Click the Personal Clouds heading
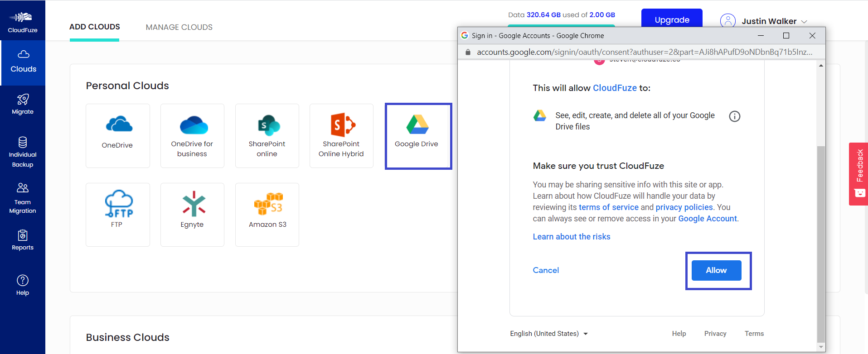868x354 pixels. (x=127, y=86)
